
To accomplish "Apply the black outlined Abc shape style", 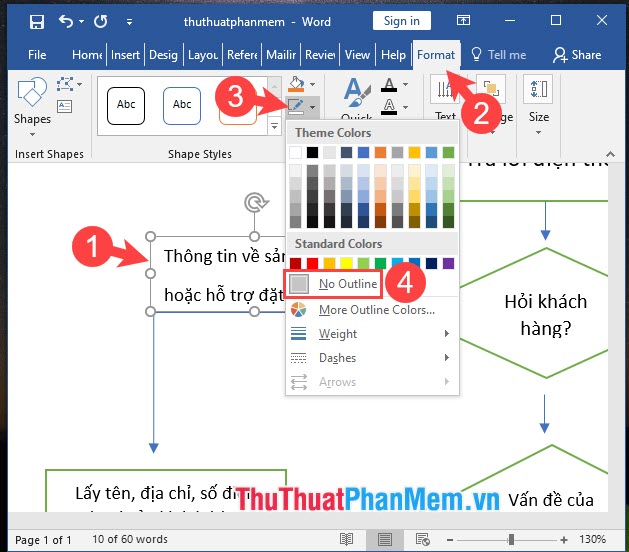I will click(x=126, y=106).
